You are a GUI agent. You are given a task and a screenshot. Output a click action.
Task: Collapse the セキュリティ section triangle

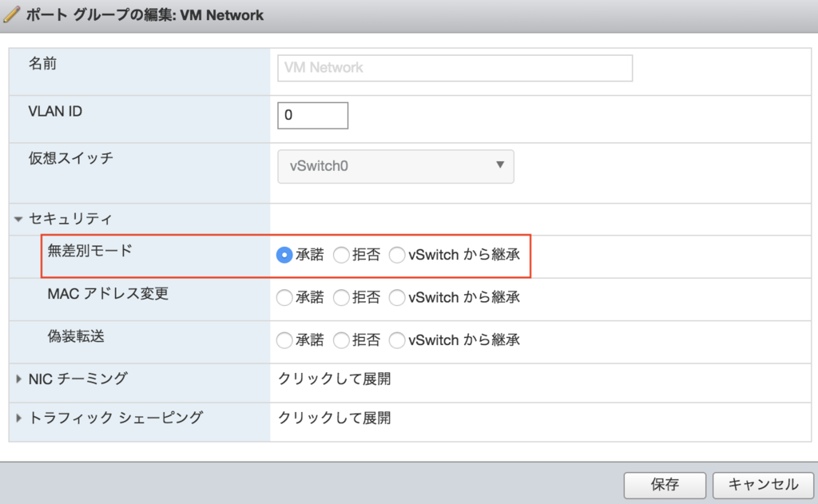coord(18,219)
